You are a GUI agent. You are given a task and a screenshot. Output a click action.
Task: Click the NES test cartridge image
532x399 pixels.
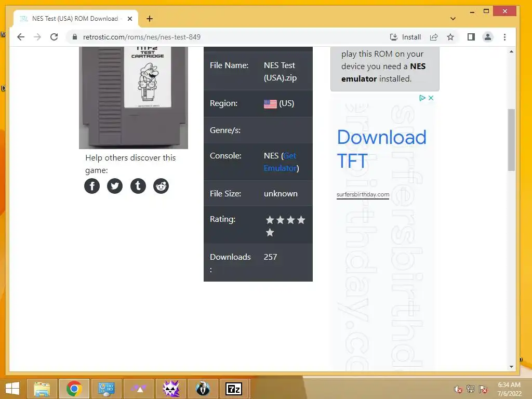(x=134, y=98)
